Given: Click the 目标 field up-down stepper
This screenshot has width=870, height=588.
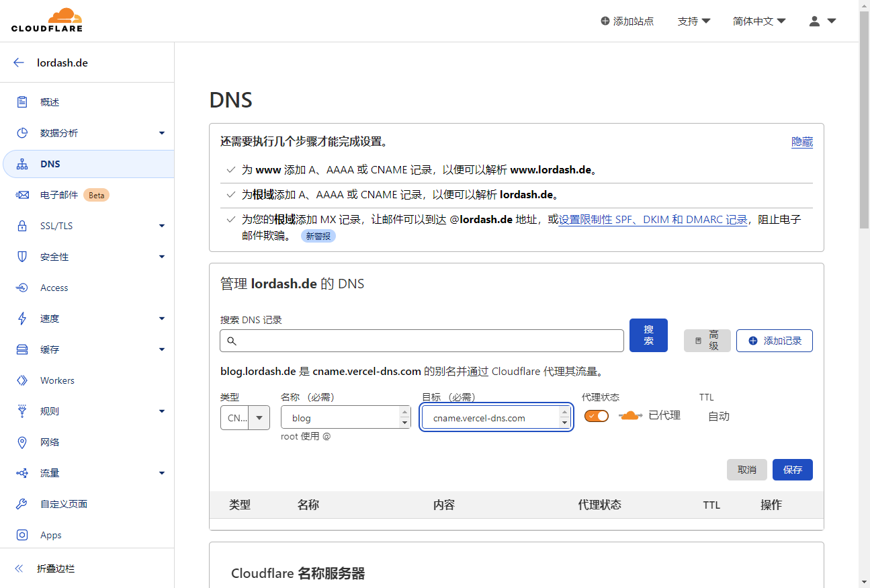Looking at the screenshot, I should click(565, 418).
